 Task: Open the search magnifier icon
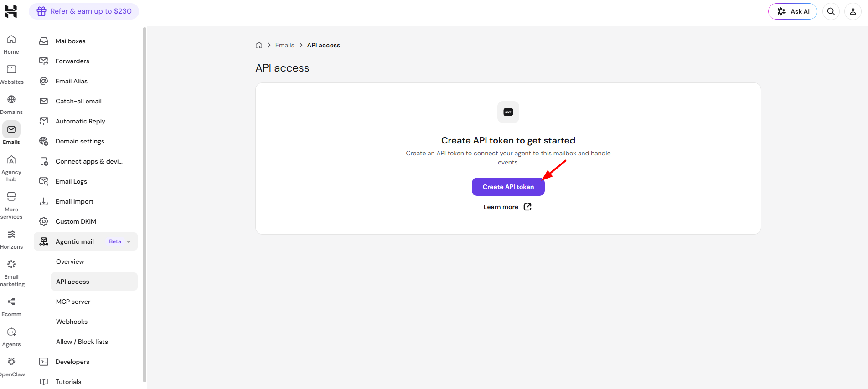coord(831,11)
